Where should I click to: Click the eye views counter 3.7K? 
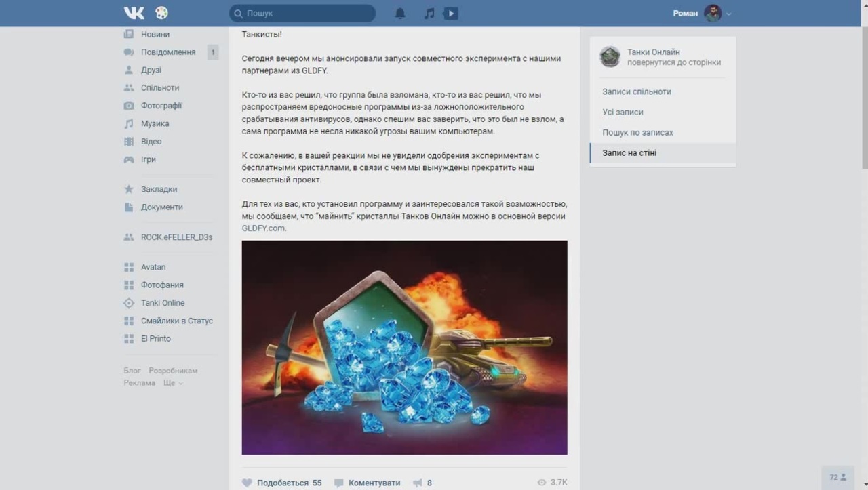click(x=552, y=483)
